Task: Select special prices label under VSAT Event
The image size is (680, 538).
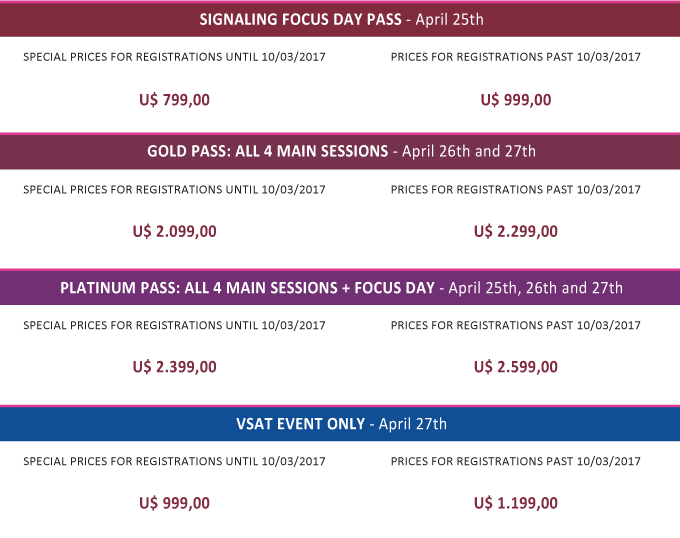Action: tap(174, 461)
